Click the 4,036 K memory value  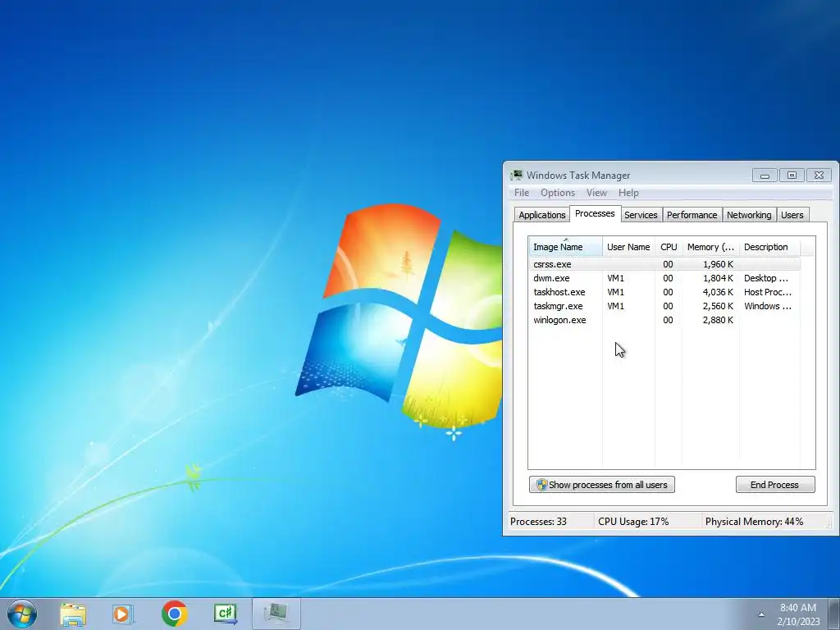pos(718,292)
